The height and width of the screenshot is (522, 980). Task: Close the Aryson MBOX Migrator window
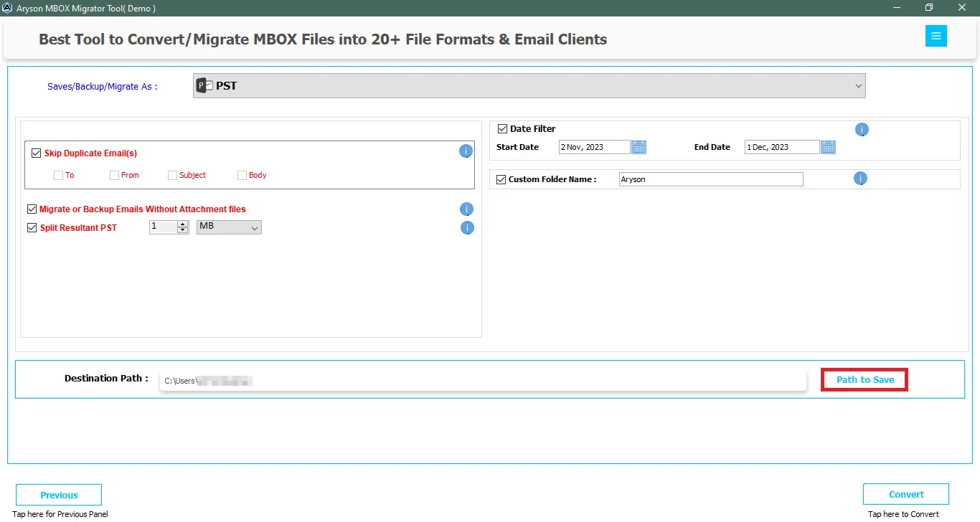point(962,8)
